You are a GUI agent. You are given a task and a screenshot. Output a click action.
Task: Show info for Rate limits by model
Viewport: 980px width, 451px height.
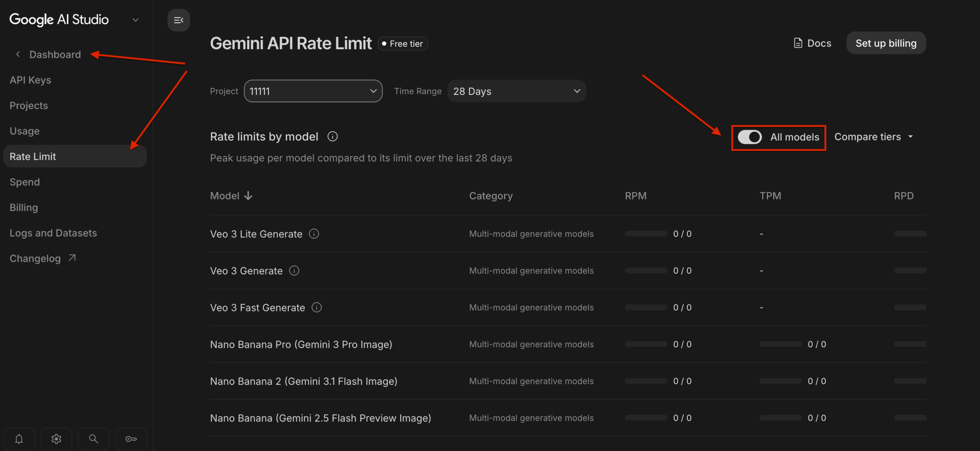(332, 137)
